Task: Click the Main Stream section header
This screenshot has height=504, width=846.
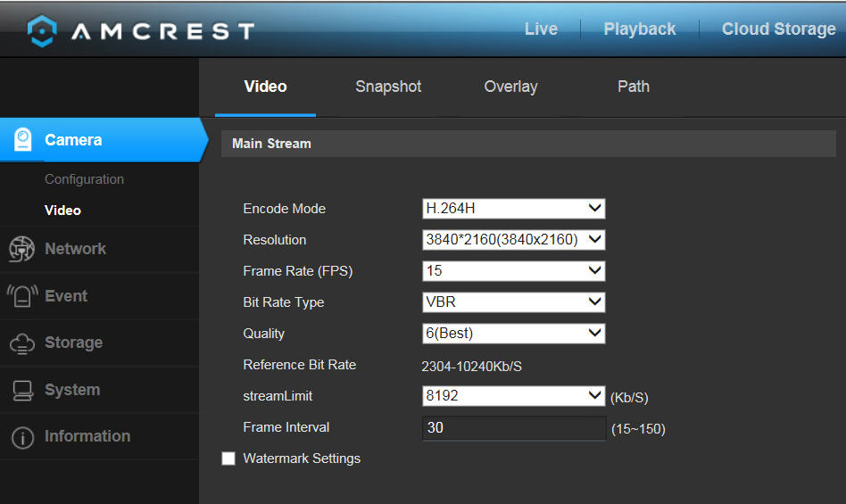Action: [x=528, y=144]
